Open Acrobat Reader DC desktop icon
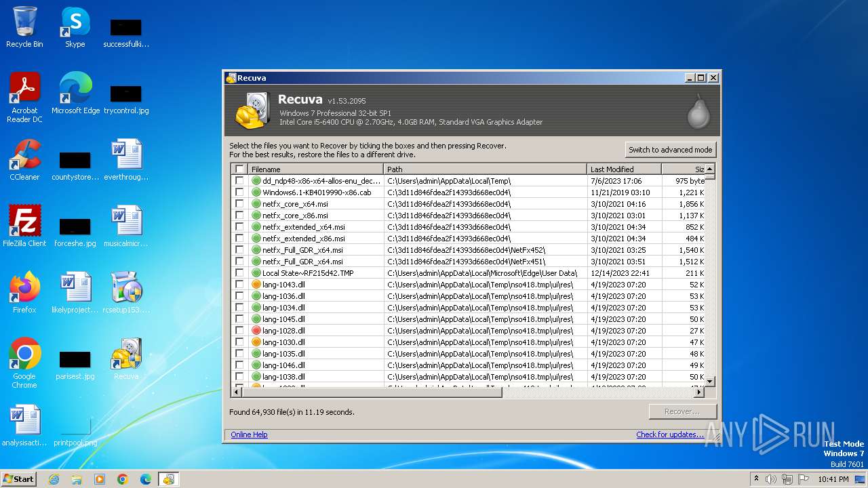 coord(24,98)
